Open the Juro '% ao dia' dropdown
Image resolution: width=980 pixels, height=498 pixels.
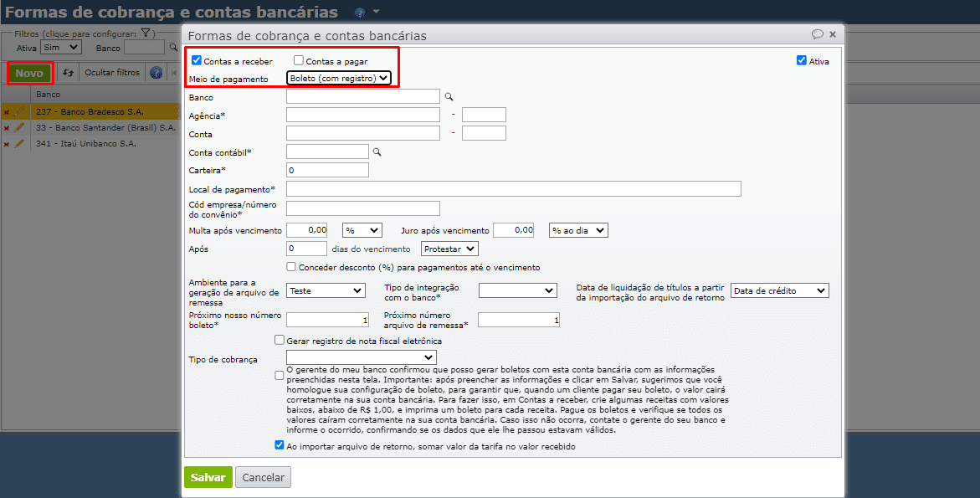[578, 230]
